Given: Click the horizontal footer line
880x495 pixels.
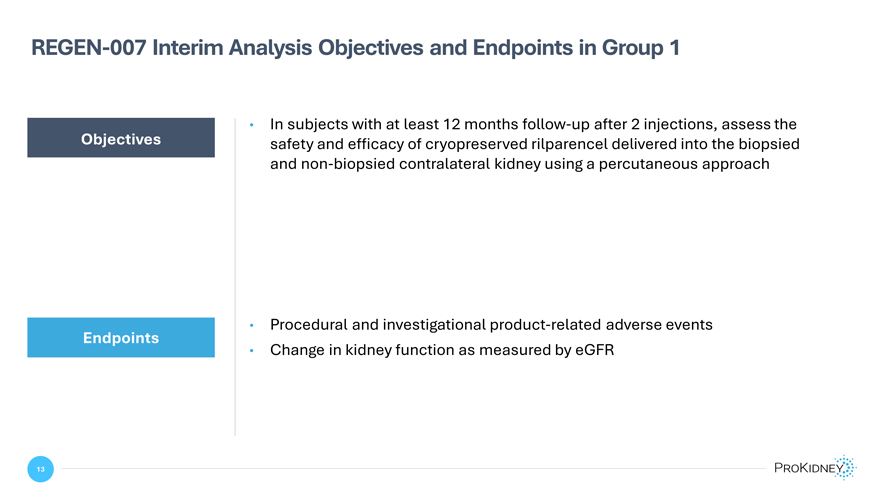Looking at the screenshot, I should coord(414,468).
